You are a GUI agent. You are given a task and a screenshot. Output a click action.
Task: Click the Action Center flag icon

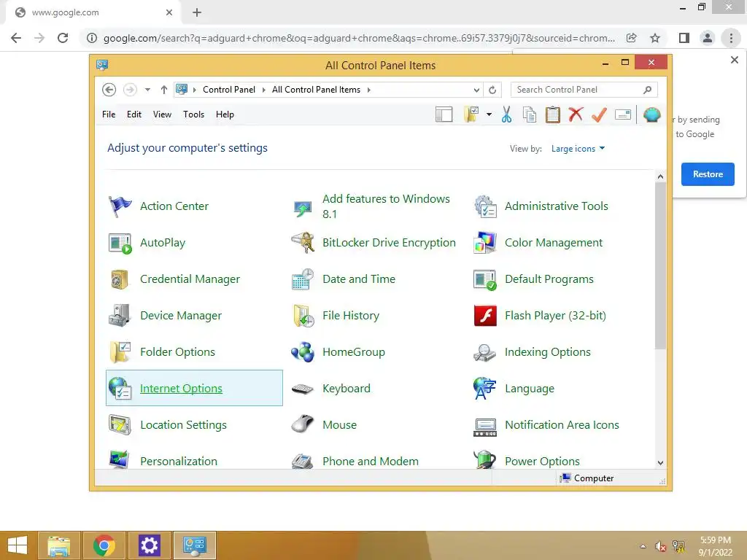pos(120,206)
